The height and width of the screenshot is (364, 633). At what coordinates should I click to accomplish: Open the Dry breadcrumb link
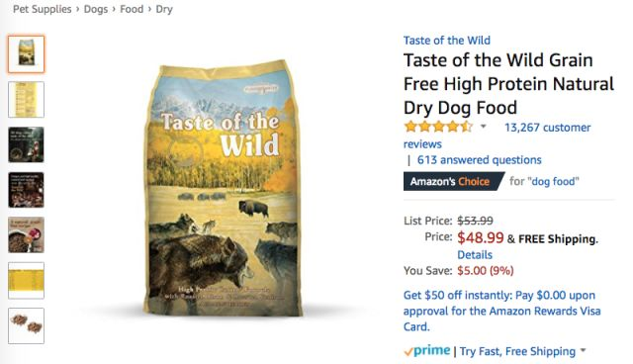[164, 9]
